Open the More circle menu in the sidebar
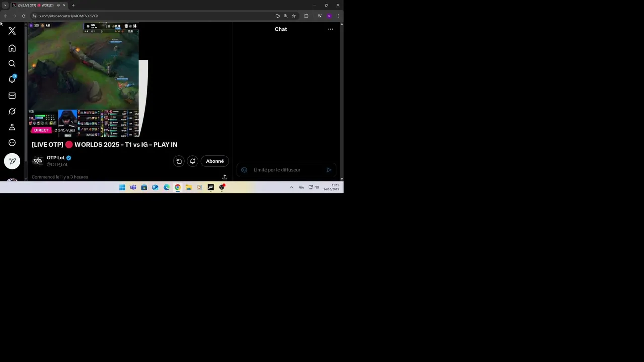644x362 pixels. [x=12, y=143]
